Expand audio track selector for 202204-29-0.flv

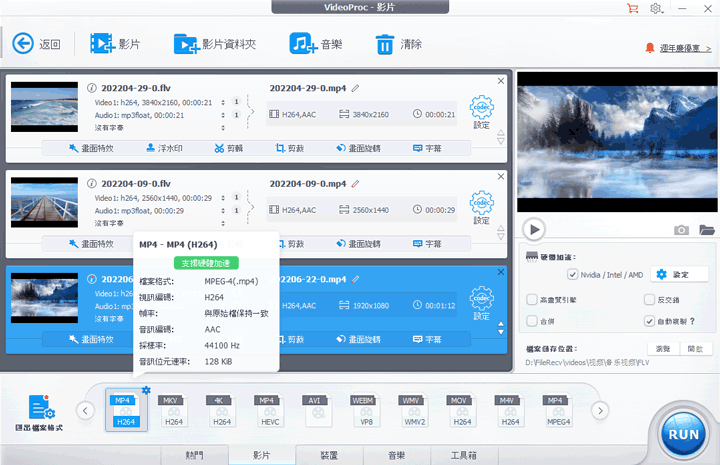coord(223,115)
